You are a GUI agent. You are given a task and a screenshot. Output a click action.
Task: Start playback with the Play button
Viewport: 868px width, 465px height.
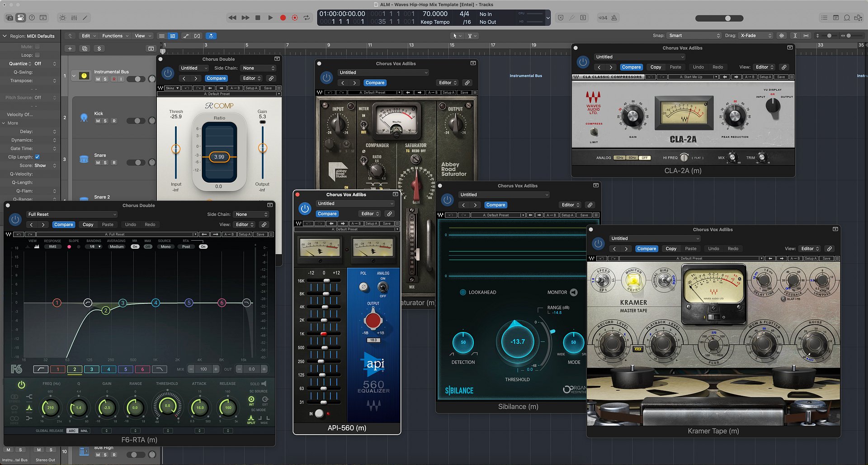pyautogui.click(x=270, y=18)
